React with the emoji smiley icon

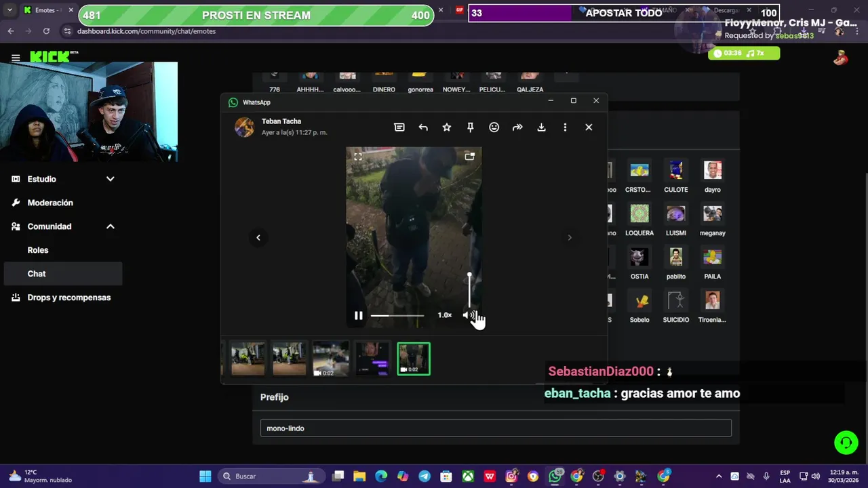pos(494,127)
